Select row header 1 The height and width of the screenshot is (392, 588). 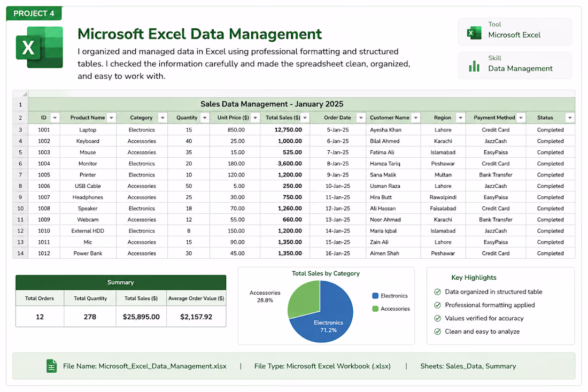coord(20,104)
